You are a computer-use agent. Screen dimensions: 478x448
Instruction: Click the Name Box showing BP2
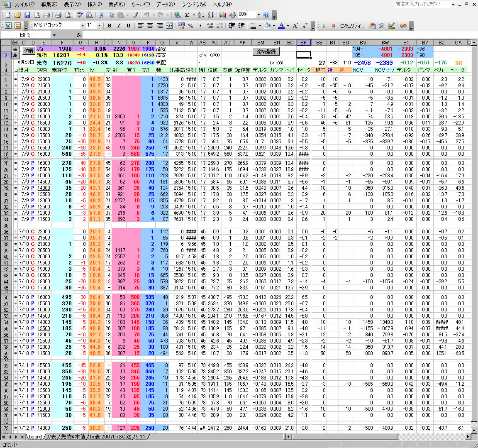(x=26, y=35)
